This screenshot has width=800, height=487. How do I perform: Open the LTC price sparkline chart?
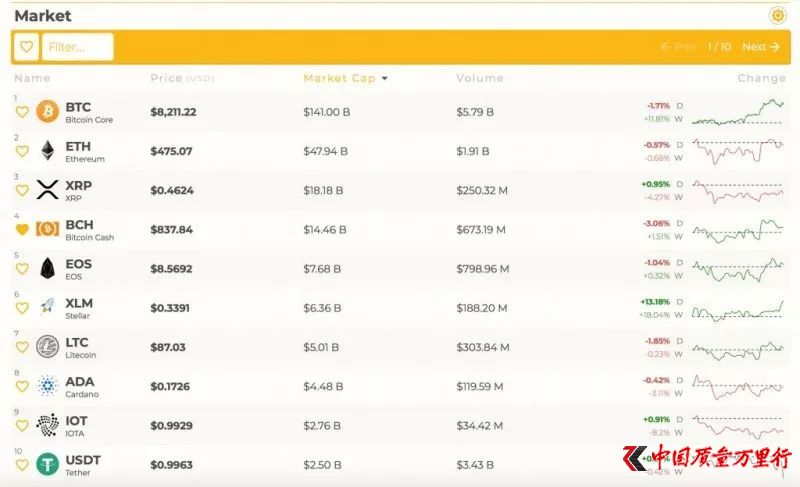click(738, 349)
